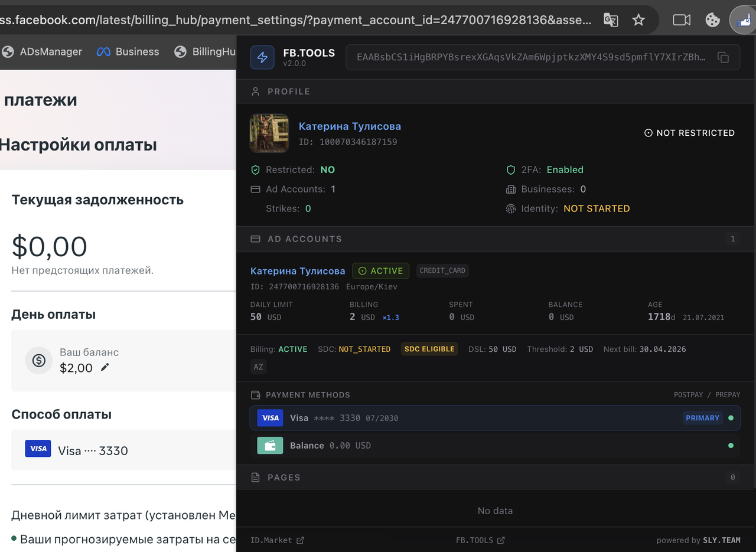Image resolution: width=756 pixels, height=552 pixels.
Task: Edit the balance with the pencil icon
Action: click(105, 367)
